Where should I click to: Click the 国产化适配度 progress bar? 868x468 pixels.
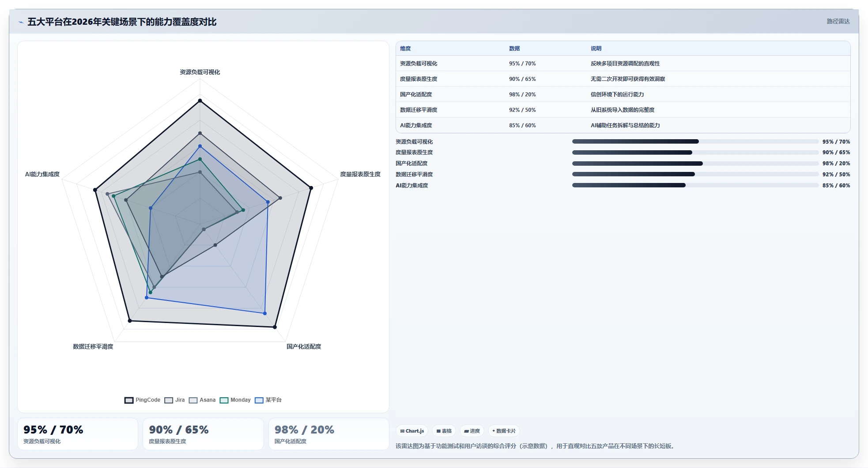tap(695, 164)
